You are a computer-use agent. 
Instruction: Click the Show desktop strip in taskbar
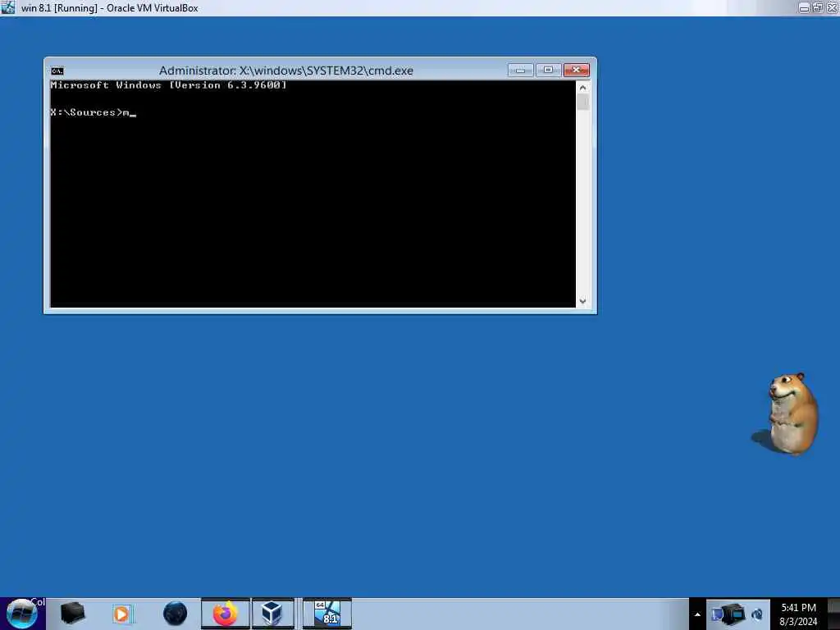point(834,614)
